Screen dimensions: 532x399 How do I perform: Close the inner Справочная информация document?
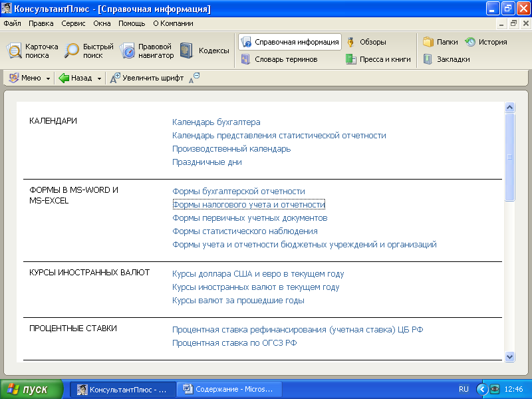tap(525, 23)
